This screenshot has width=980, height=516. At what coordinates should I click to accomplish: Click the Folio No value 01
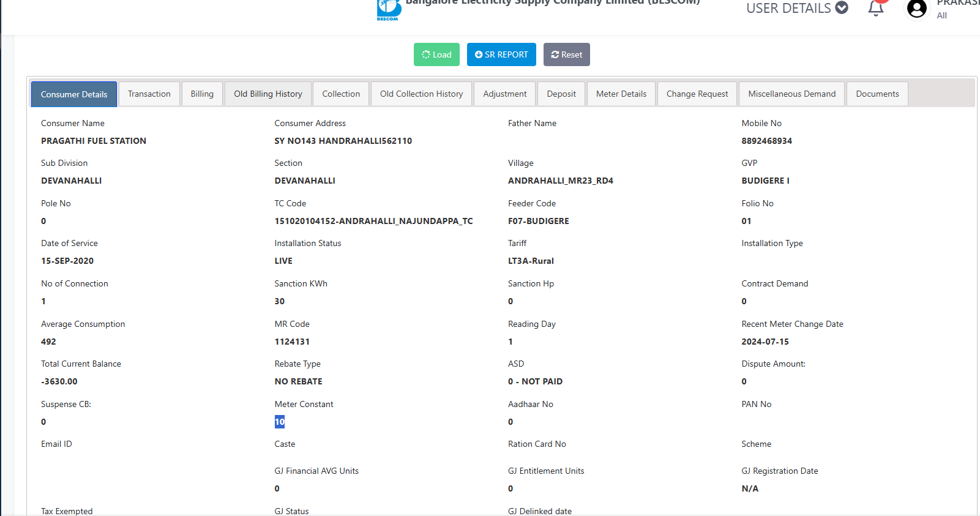[x=746, y=221]
